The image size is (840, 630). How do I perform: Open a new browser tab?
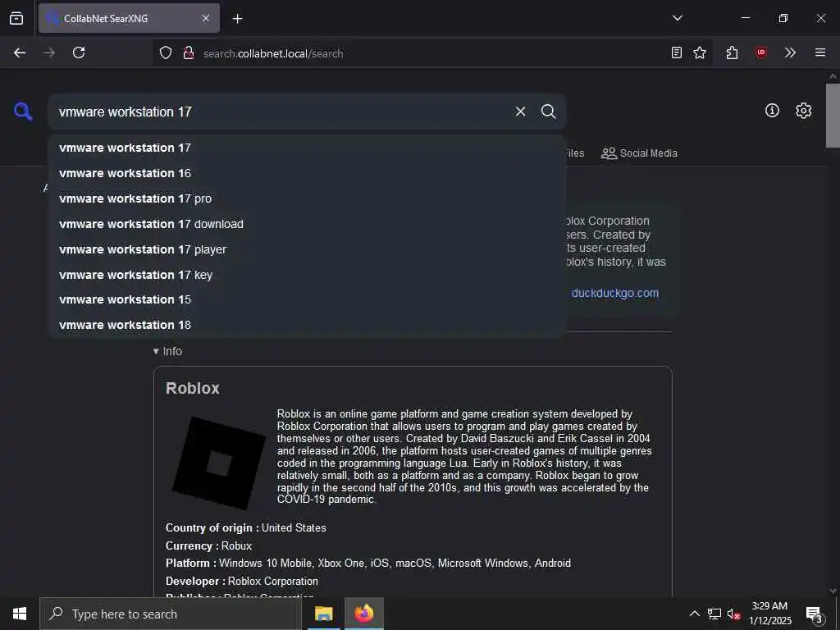coord(237,19)
